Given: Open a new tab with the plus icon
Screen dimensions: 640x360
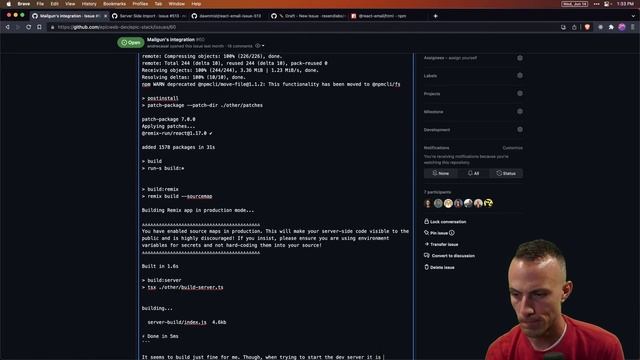Looking at the screenshot, I should coord(436,16).
